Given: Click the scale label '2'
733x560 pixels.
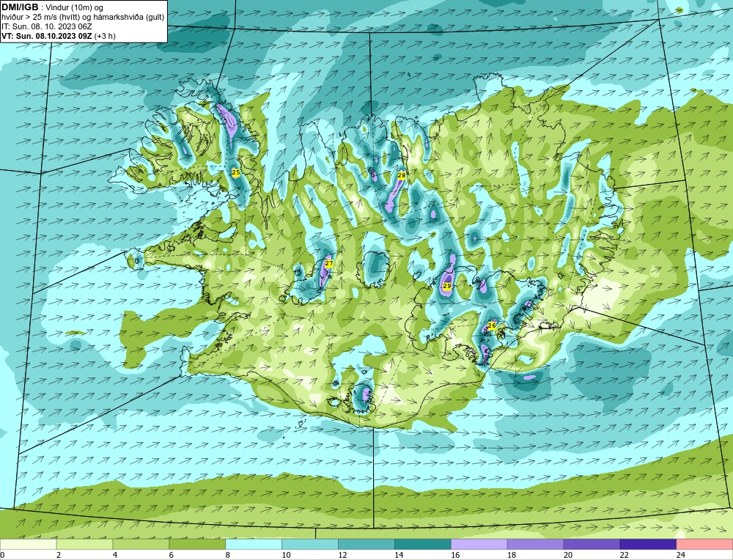Looking at the screenshot, I should click(59, 555).
